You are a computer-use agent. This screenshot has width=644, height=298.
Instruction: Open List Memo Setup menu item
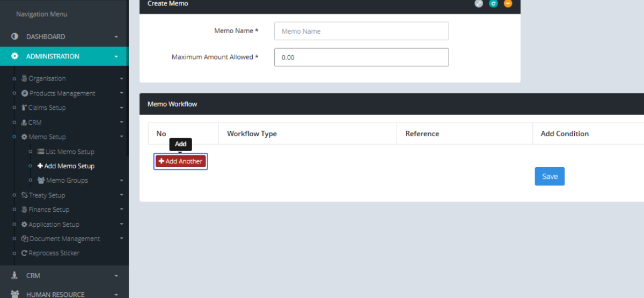(69, 152)
